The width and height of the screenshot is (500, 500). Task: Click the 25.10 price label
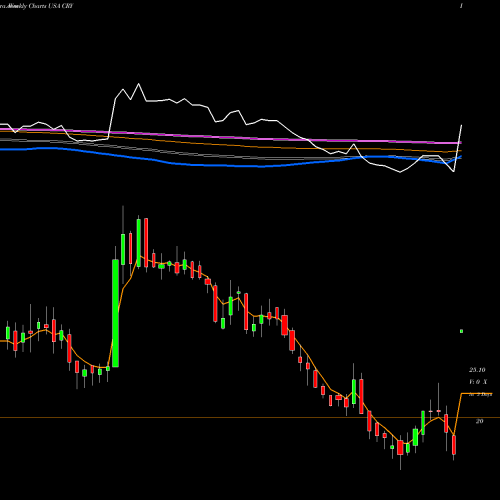coord(477,370)
